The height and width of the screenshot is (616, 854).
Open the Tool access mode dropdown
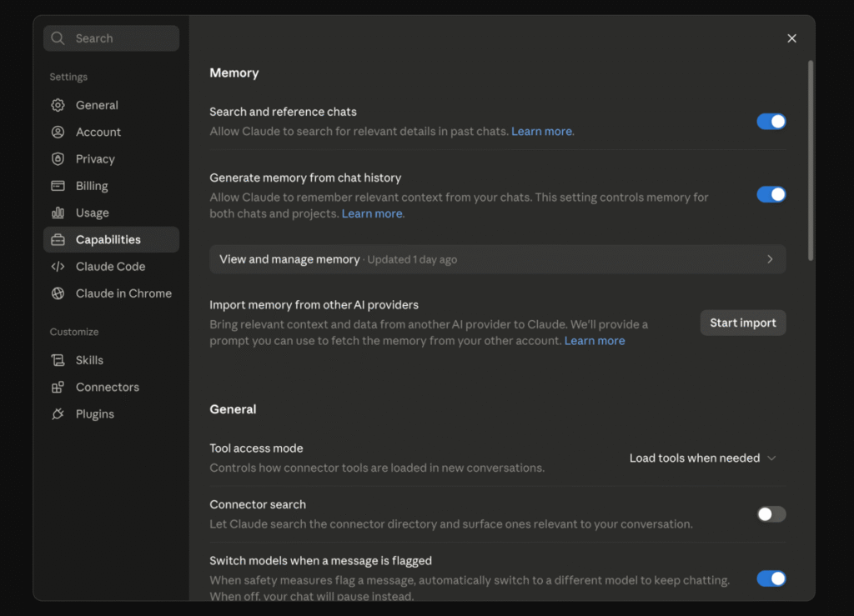(x=702, y=458)
